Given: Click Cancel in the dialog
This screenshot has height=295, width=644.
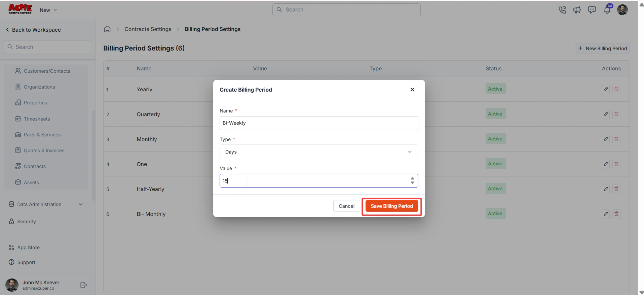Looking at the screenshot, I should tap(346, 206).
